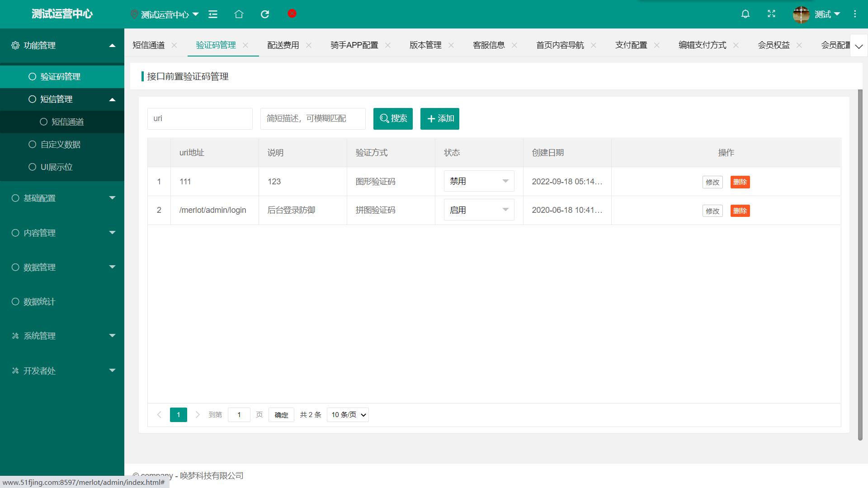This screenshot has width=868, height=488.
Task: Select page 1 in pagination
Action: (x=179, y=415)
